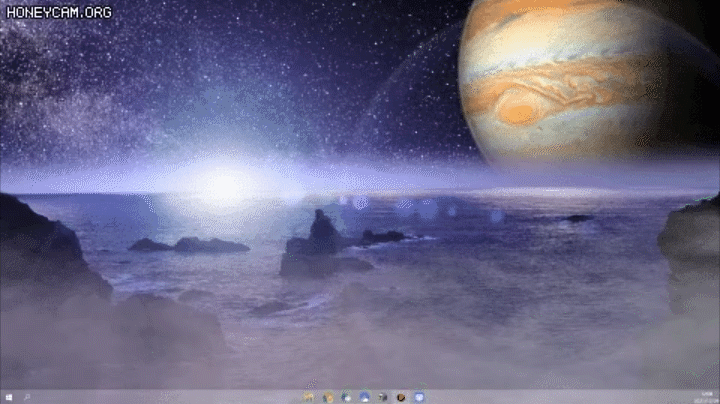Click the twin low rocks left of center

(x=190, y=245)
